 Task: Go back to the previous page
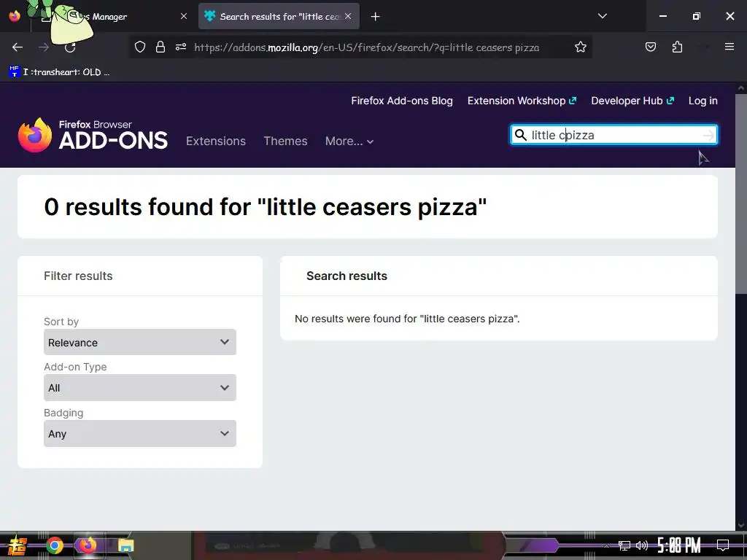point(18,47)
